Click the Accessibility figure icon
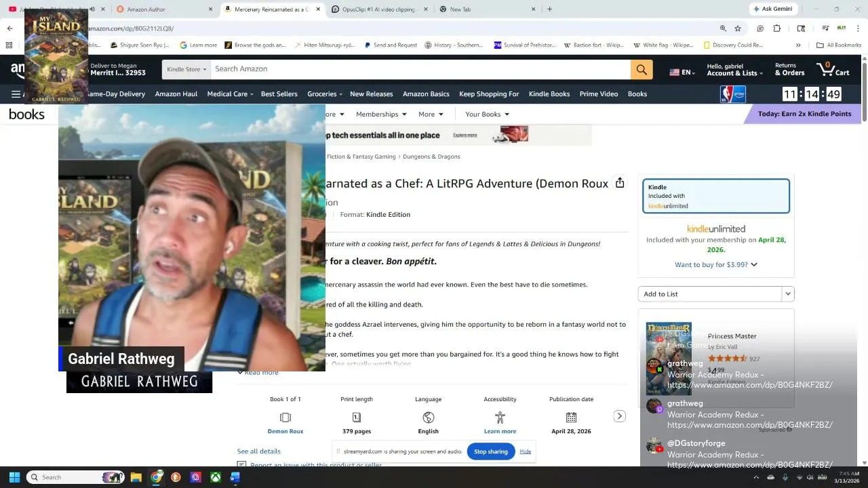 click(500, 418)
